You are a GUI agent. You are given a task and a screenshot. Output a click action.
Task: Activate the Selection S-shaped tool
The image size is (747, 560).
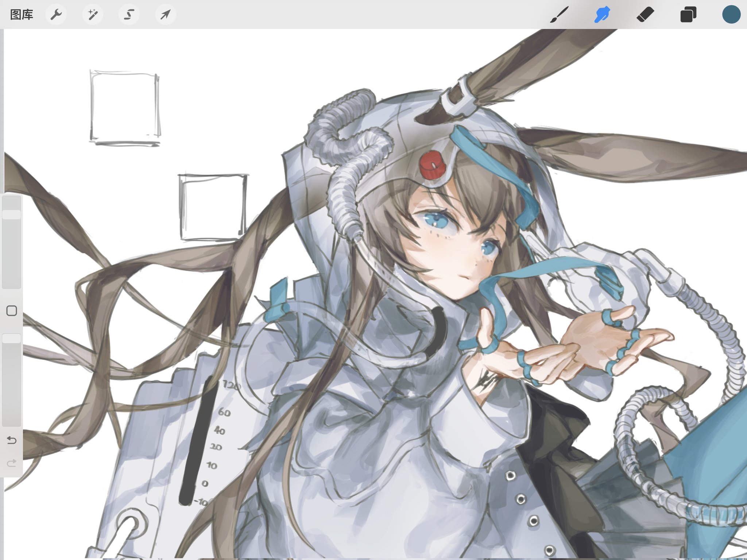[x=129, y=15]
